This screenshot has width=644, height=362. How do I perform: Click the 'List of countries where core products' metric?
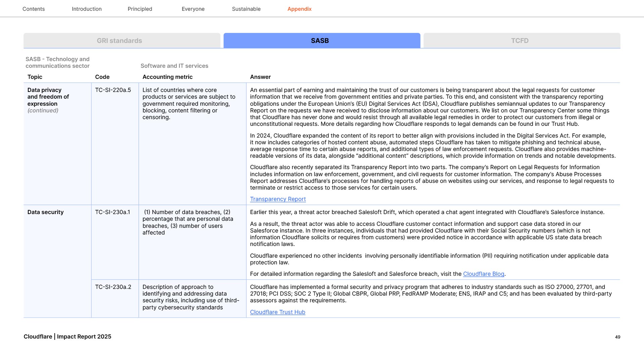[189, 104]
